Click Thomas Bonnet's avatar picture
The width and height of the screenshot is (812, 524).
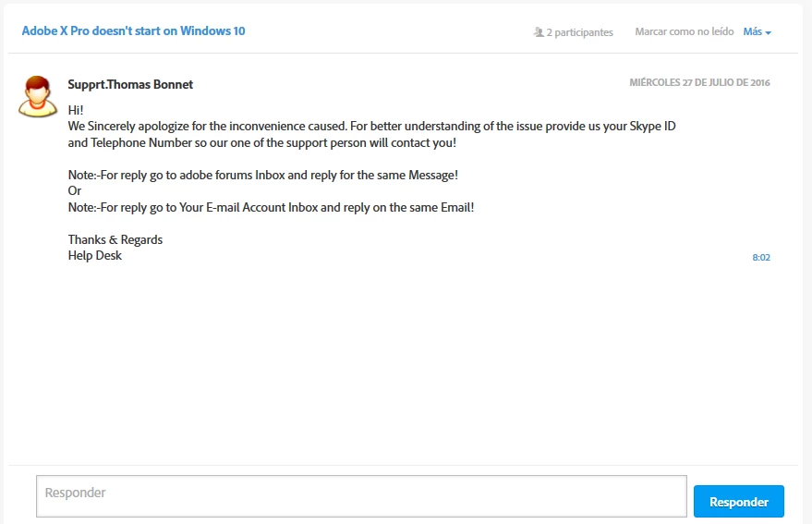38,96
